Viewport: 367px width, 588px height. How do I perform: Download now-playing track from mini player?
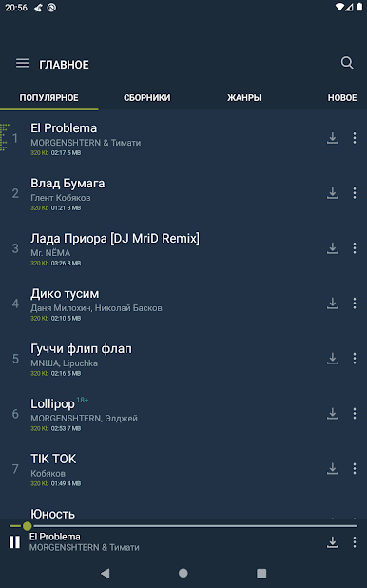point(333,542)
